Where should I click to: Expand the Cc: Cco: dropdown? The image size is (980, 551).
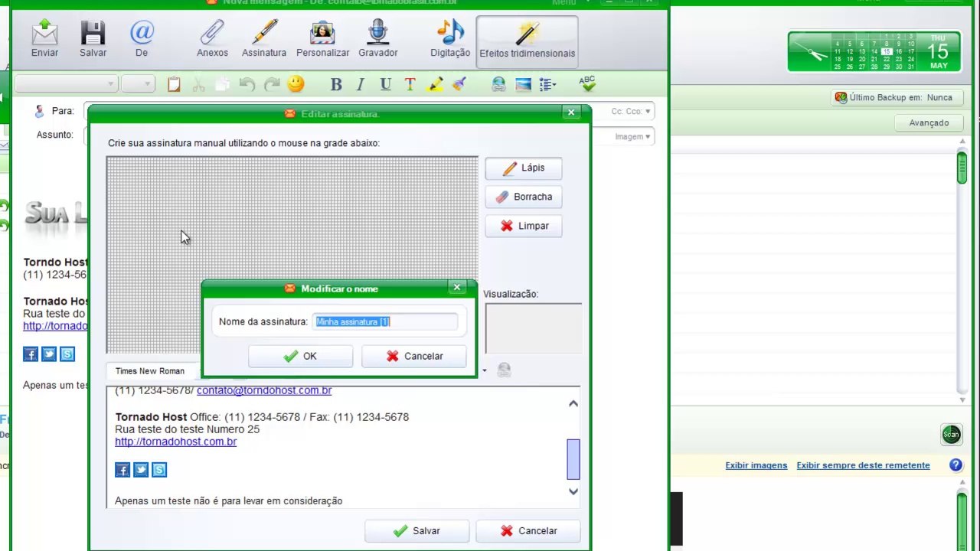(631, 111)
